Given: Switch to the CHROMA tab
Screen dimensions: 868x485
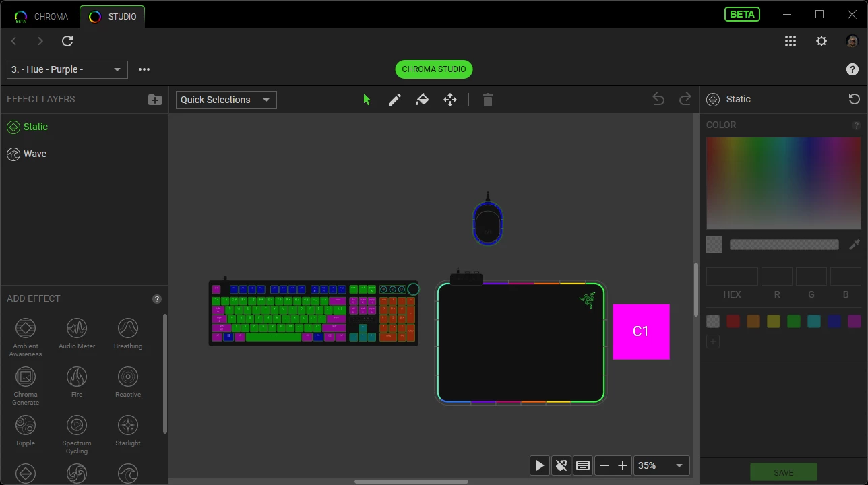Looking at the screenshot, I should click(41, 17).
